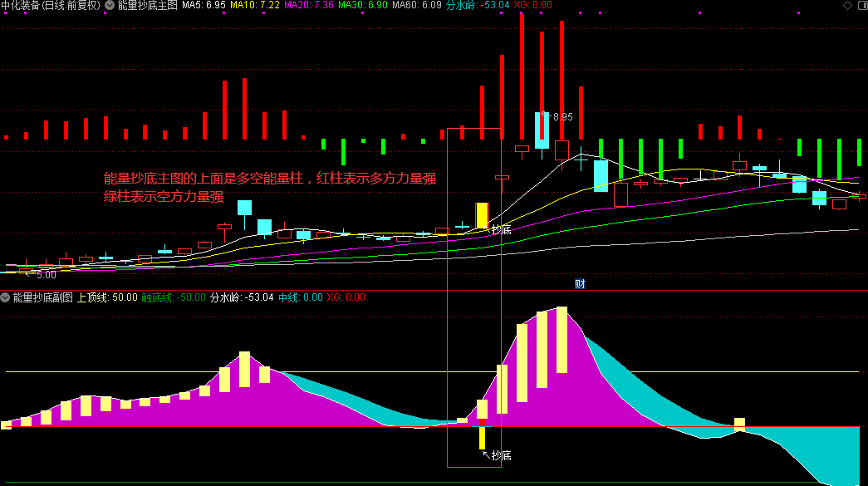Click the MA20: 7.36 value

309,5
